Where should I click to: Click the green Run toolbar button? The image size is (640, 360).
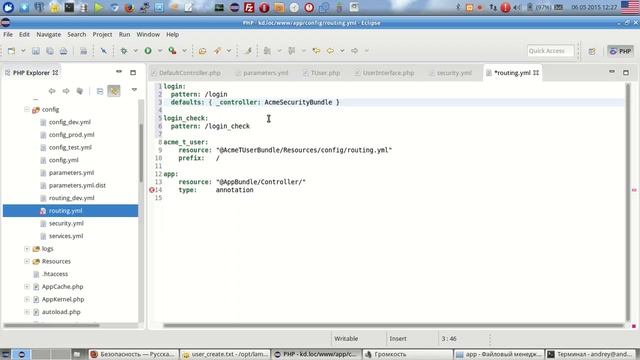coord(148,51)
